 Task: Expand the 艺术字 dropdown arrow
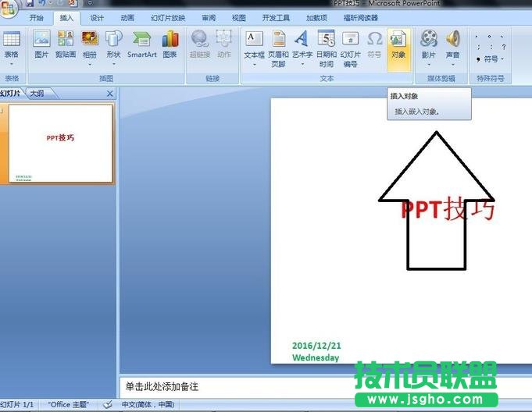(302, 64)
